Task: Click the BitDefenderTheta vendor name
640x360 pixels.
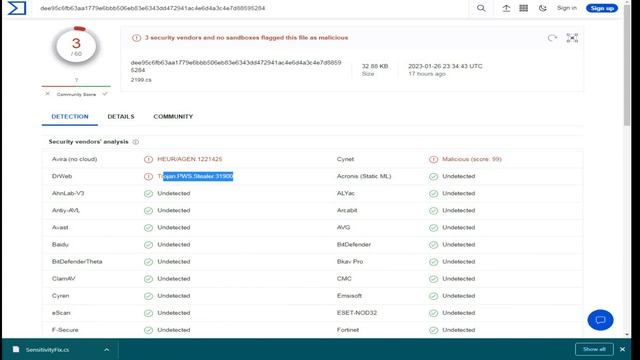Action: (77, 262)
